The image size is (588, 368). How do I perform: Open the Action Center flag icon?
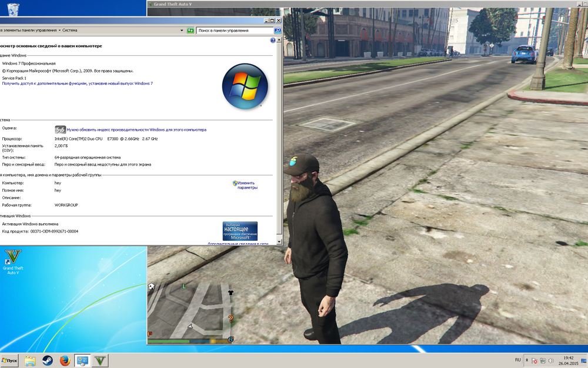click(x=534, y=361)
